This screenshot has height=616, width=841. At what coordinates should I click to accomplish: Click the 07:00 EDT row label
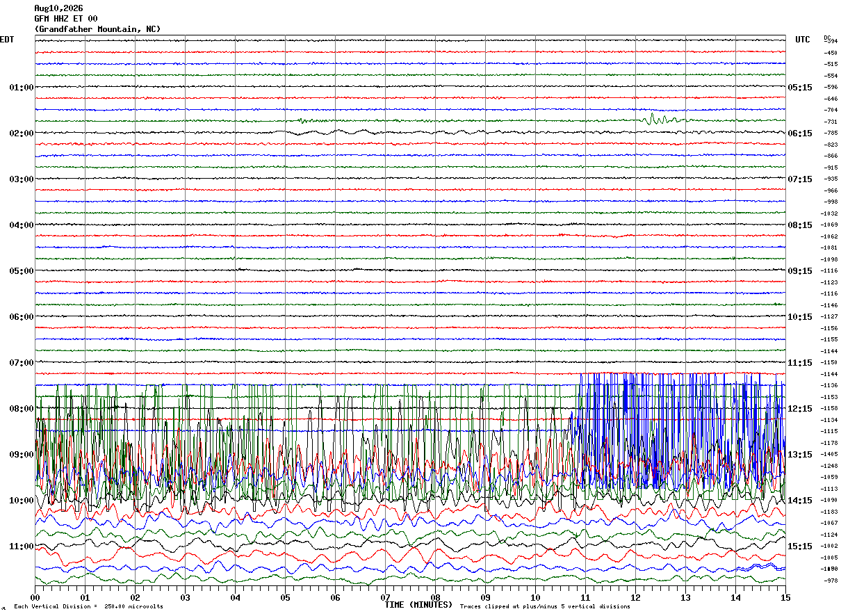tap(21, 363)
